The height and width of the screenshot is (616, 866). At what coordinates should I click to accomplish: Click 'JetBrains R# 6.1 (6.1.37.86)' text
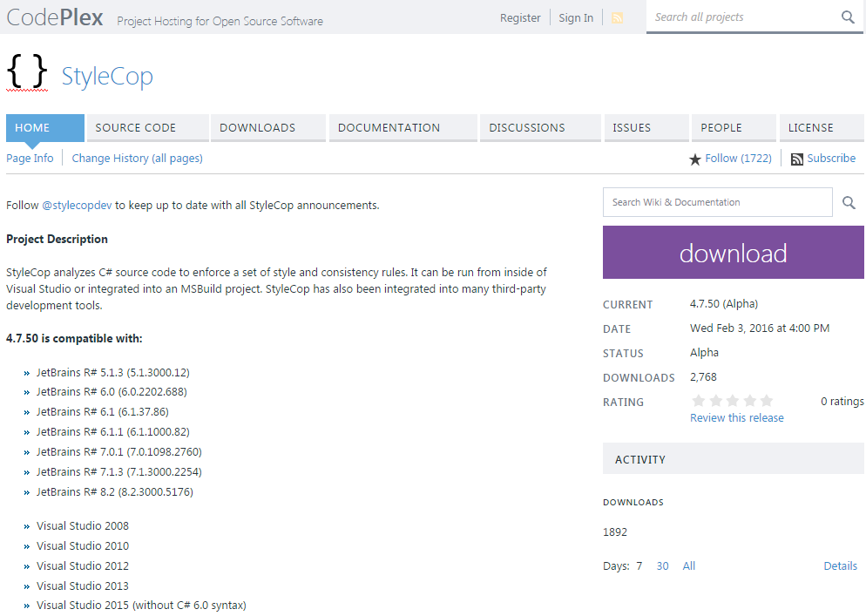coord(103,411)
